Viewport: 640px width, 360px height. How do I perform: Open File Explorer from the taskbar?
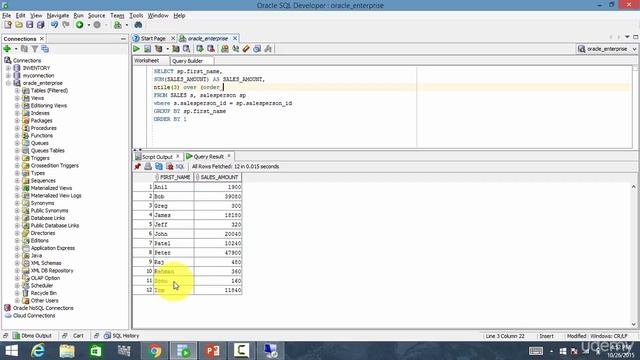[x=67, y=351]
